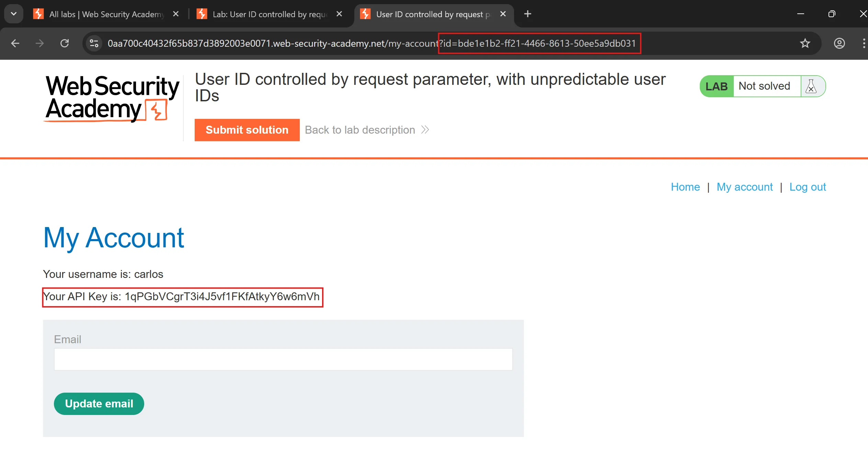This screenshot has height=461, width=868.
Task: Close the All labs tab
Action: coord(176,14)
